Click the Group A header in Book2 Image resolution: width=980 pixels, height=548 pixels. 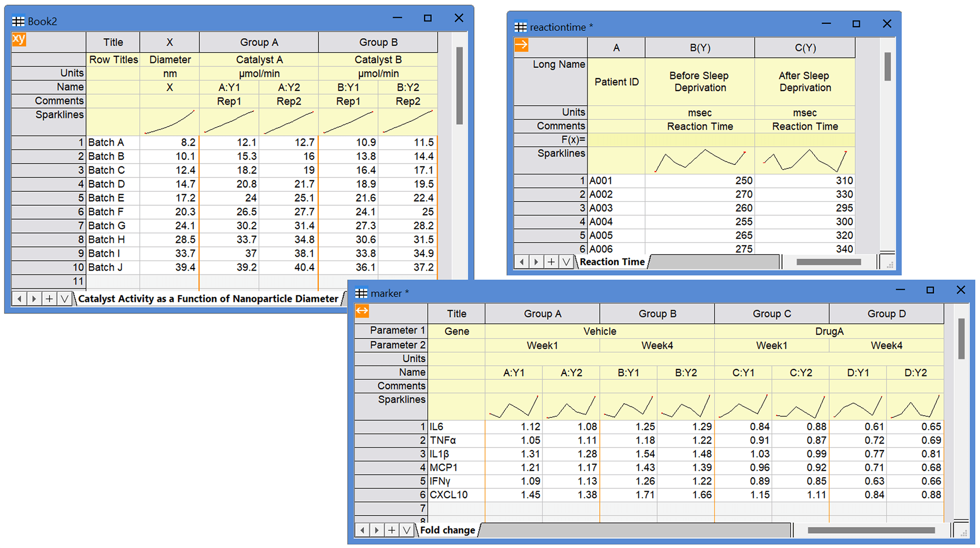(x=259, y=42)
